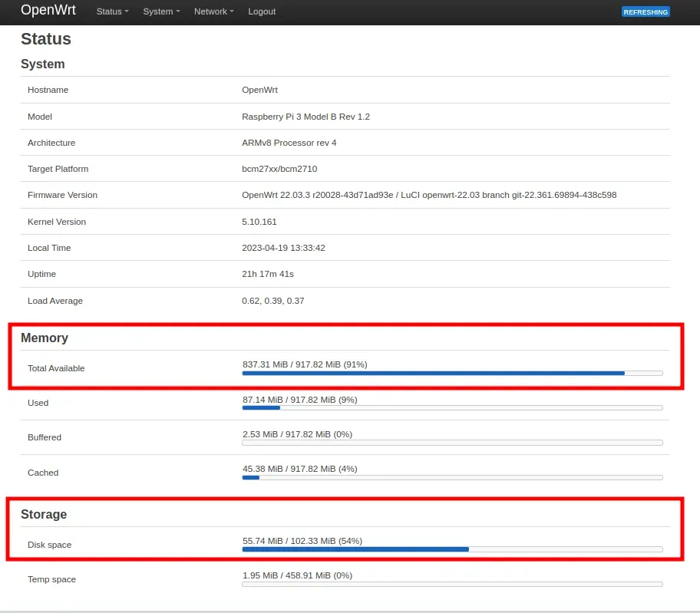Click the Hostname row label

pos(48,90)
